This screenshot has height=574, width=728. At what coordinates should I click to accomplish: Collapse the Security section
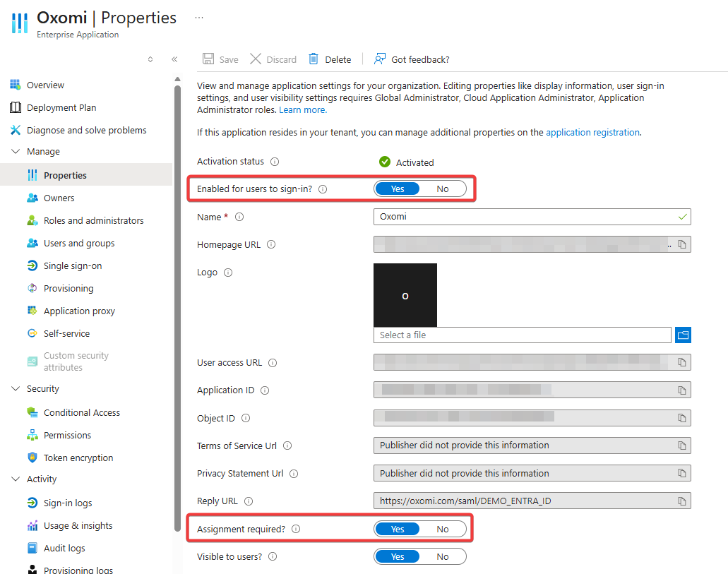click(x=16, y=389)
